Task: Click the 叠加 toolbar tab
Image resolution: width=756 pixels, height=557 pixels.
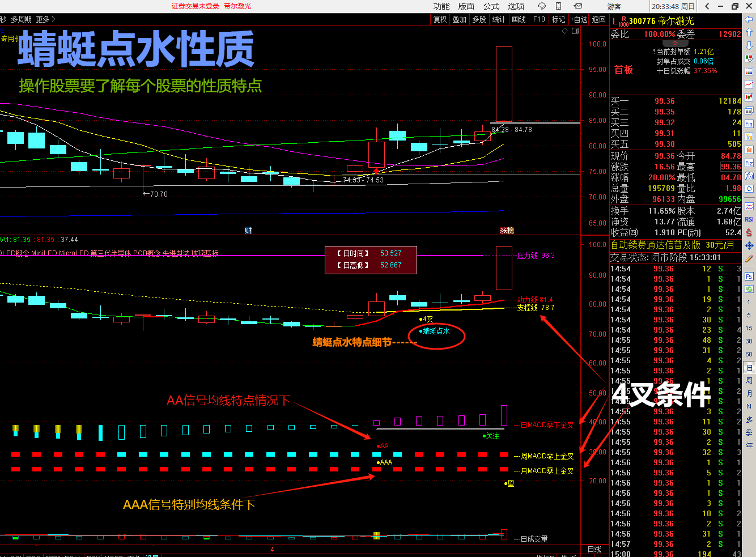Action: coord(460,19)
